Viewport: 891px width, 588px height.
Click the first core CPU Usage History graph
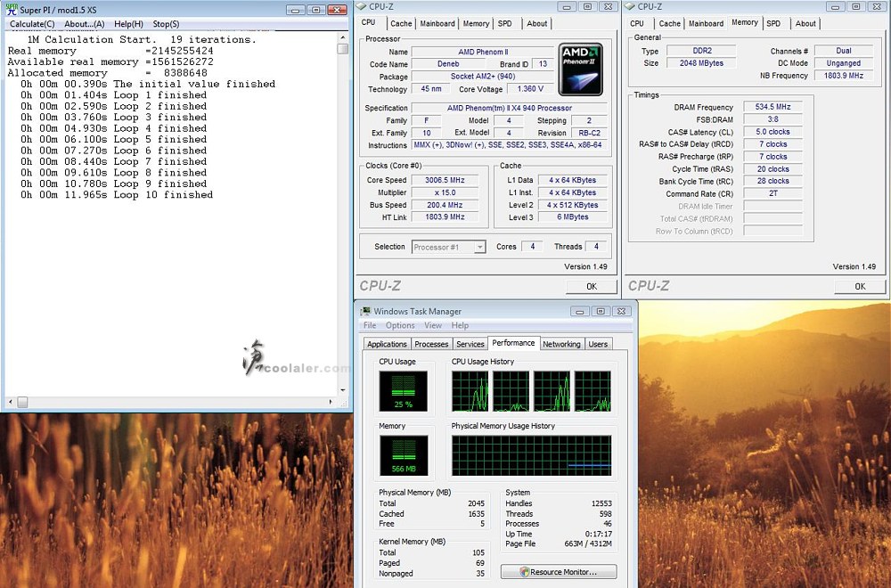point(470,391)
